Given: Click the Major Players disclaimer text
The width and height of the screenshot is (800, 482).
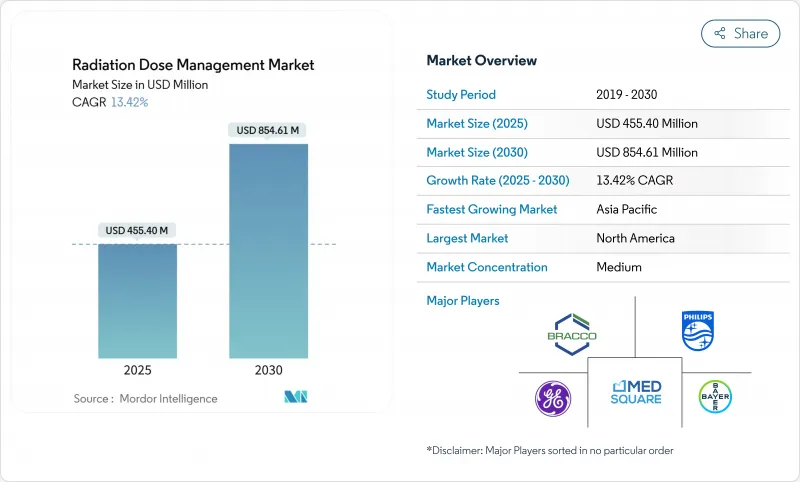Looking at the screenshot, I should point(549,450).
